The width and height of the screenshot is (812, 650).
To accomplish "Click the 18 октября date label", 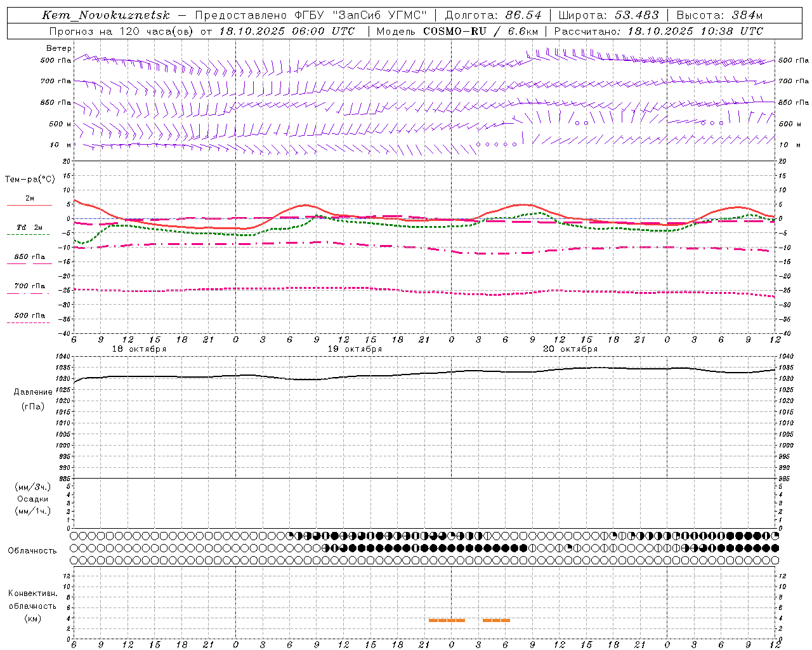I will (139, 349).
